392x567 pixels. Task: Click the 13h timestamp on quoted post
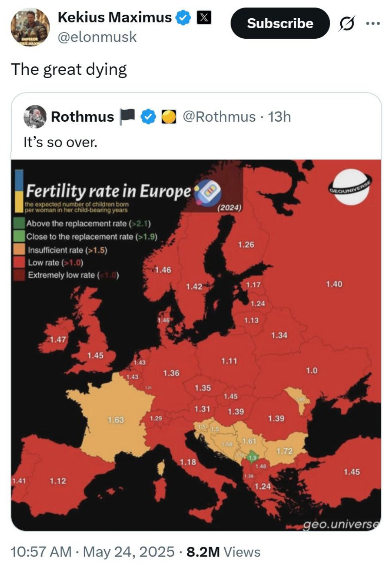(279, 117)
